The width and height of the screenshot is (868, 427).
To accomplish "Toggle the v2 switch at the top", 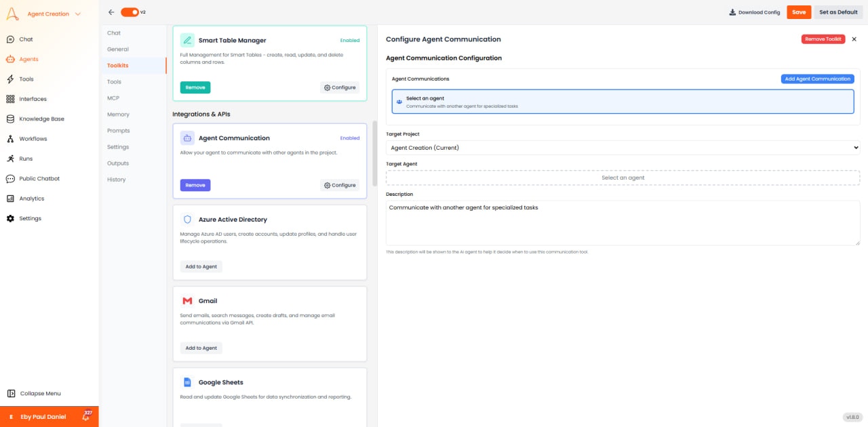I will tap(128, 12).
